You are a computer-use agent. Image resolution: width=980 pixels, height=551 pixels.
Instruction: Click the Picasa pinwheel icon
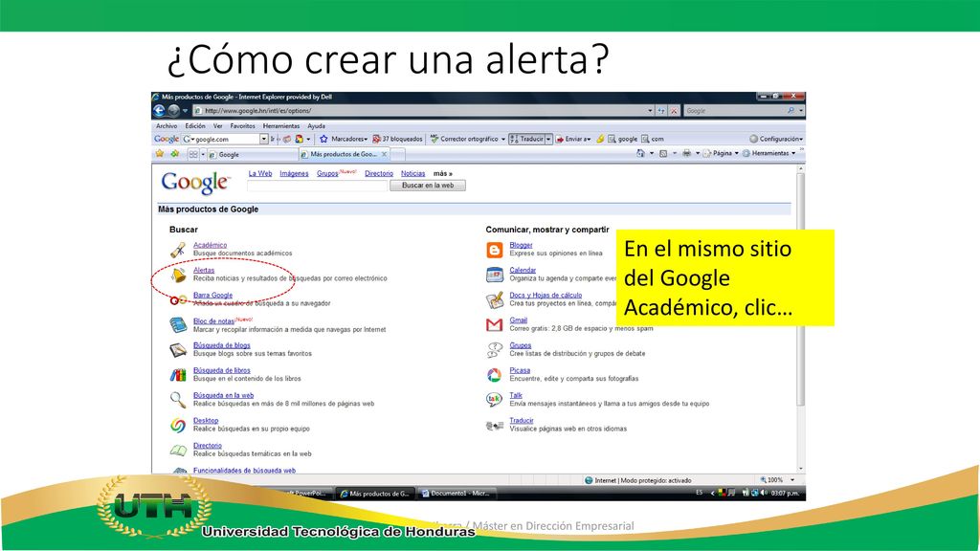[495, 375]
